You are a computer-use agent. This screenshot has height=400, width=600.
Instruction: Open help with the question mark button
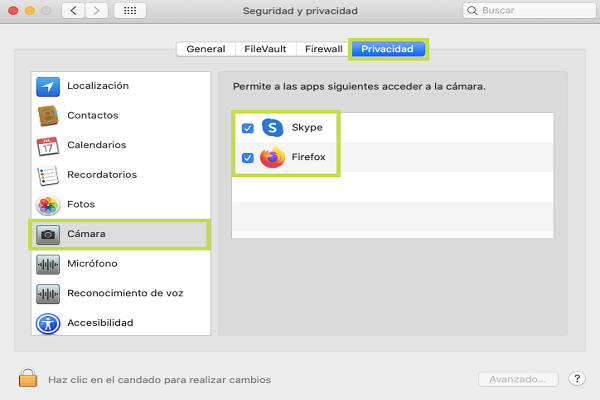577,379
